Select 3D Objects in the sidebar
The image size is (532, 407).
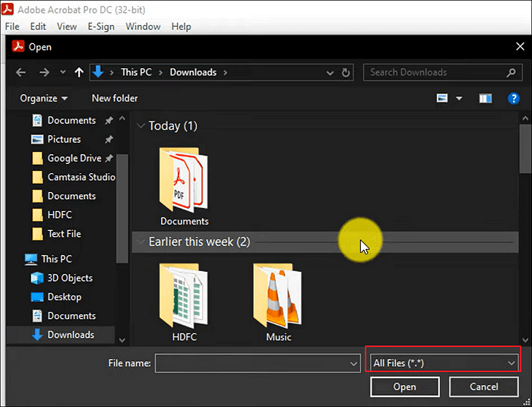coord(62,278)
